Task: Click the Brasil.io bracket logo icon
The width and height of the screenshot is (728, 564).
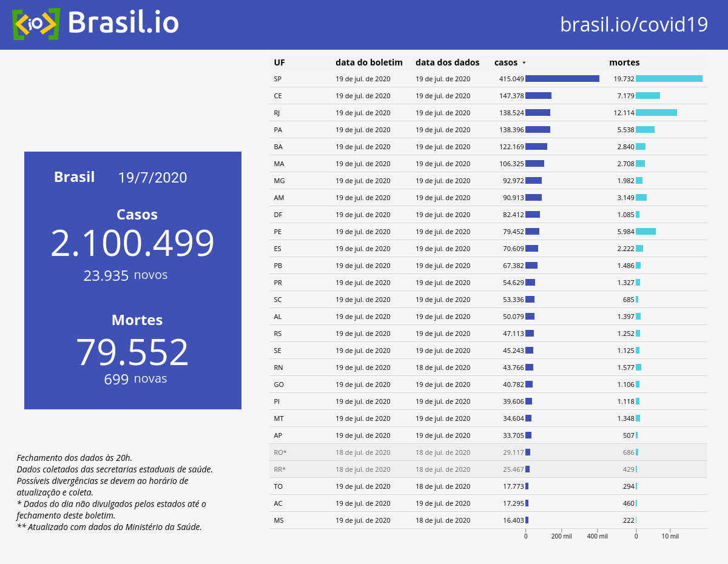Action: tap(36, 24)
